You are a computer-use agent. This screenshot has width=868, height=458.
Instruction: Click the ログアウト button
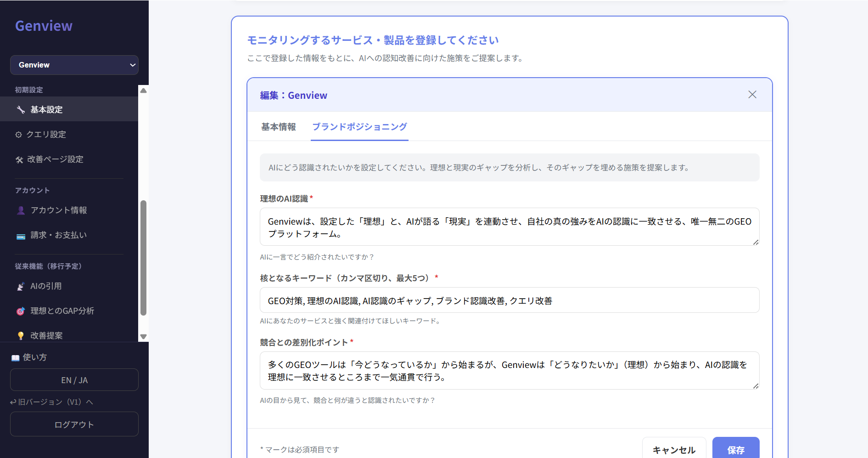[74, 424]
